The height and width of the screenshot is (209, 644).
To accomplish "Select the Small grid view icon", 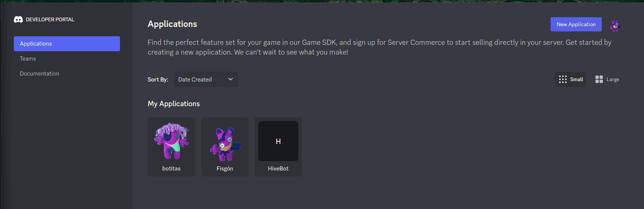I will click(563, 79).
